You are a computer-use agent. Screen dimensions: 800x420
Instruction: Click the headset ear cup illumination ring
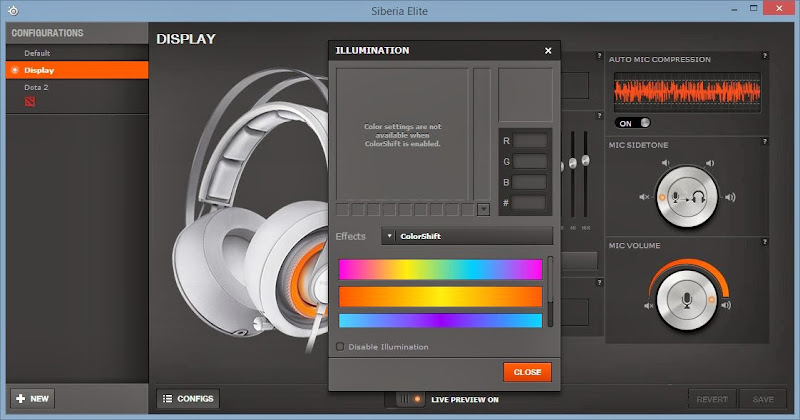pyautogui.click(x=310, y=279)
